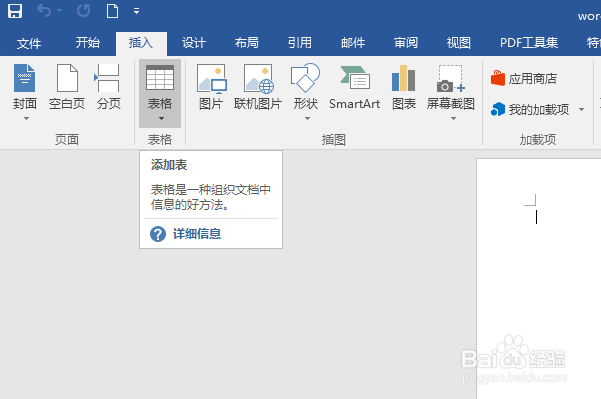Screen dimensions: 601x399
Task: Click the Redo/Repeat icon
Action: (x=84, y=11)
